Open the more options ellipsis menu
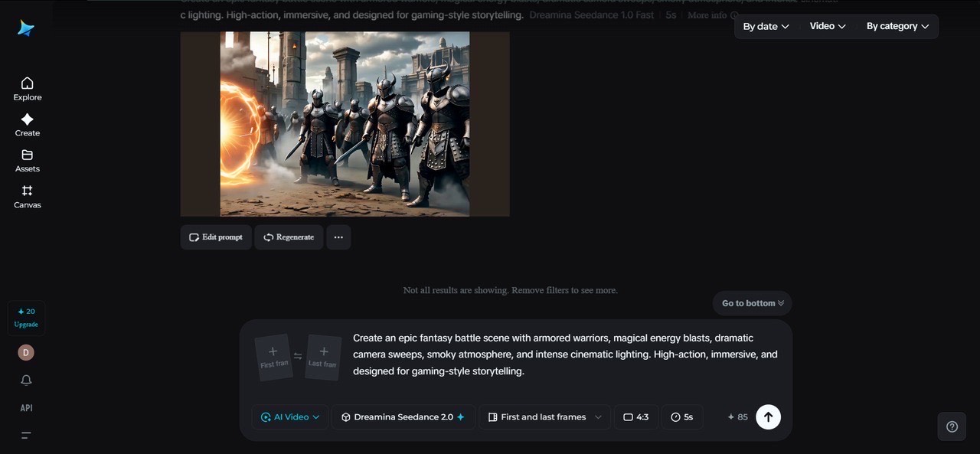980x454 pixels. [338, 237]
